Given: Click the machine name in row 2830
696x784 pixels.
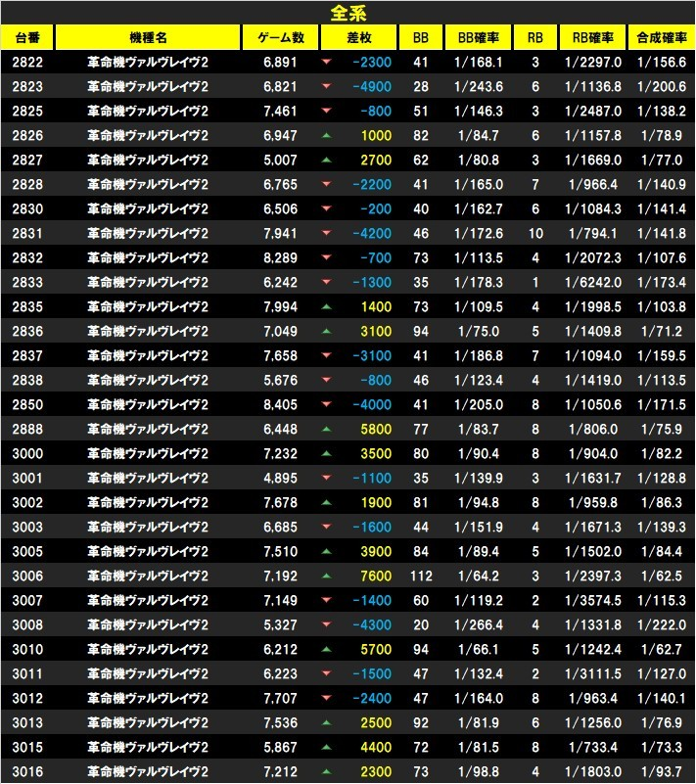Looking at the screenshot, I should (x=148, y=209).
